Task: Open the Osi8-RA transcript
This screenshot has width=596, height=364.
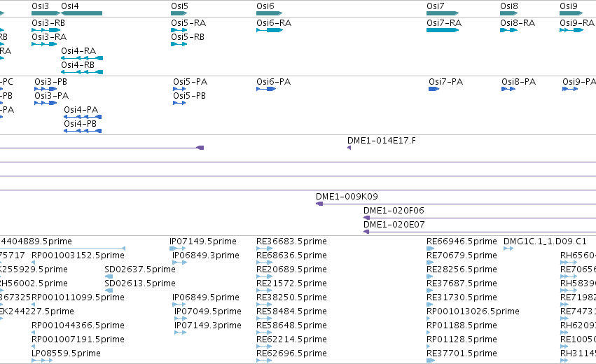Action: [509, 30]
